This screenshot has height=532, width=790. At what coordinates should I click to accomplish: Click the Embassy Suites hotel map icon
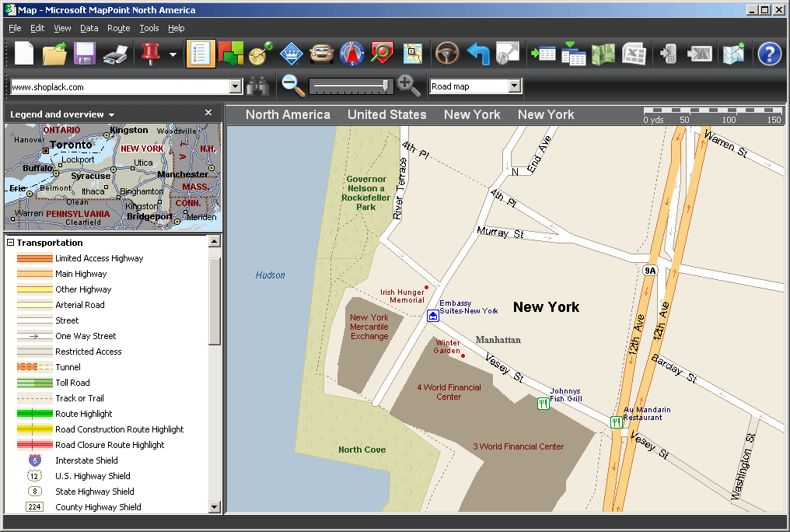tap(433, 316)
